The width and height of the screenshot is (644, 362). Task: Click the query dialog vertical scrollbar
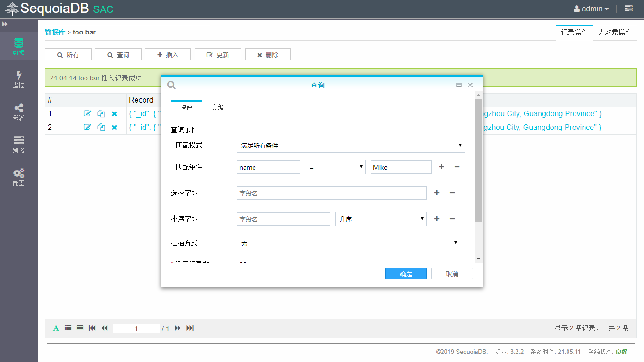478,161
